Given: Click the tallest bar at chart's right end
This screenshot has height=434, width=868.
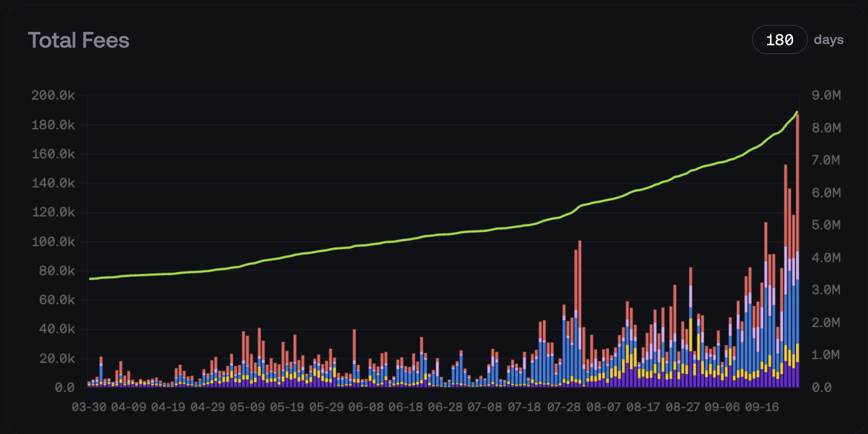Looking at the screenshot, I should coord(797,202).
